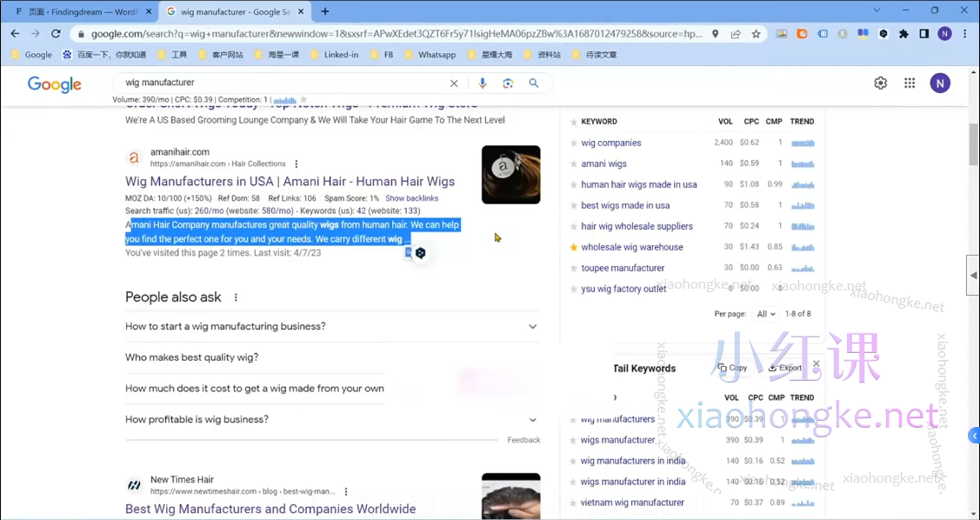Click the Export button in keywords panel
This screenshot has width=980, height=520.
785,368
